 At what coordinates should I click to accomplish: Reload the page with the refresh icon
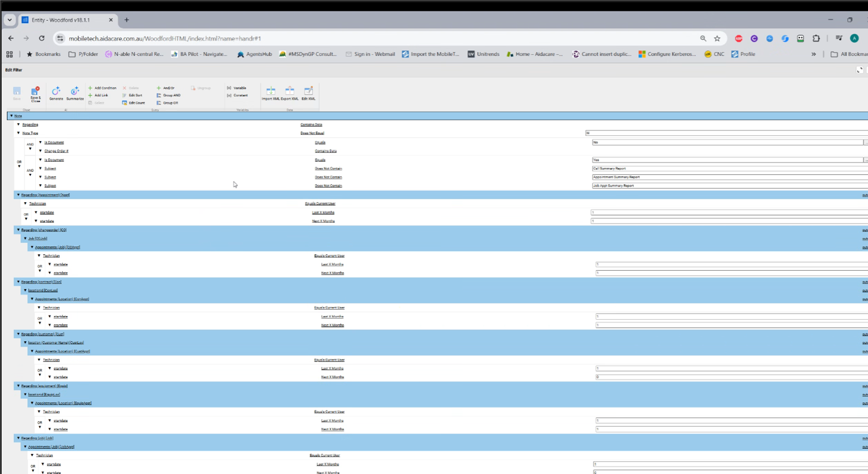(x=42, y=38)
